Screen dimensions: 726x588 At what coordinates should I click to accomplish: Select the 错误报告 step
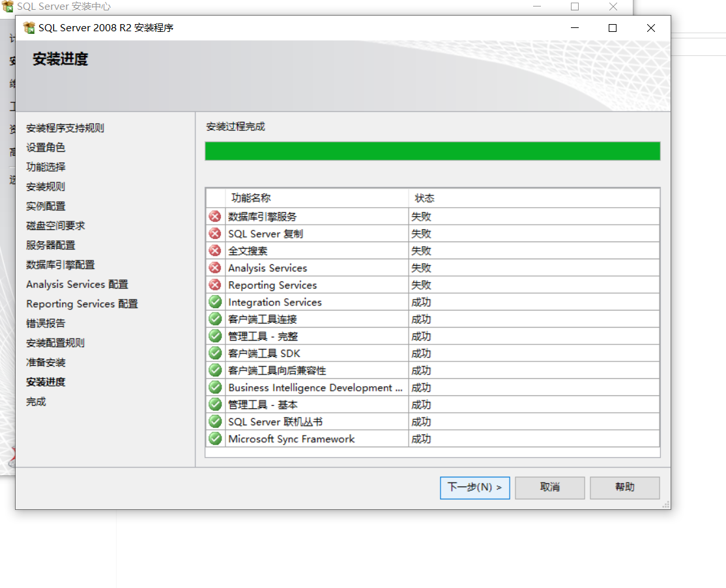46,324
